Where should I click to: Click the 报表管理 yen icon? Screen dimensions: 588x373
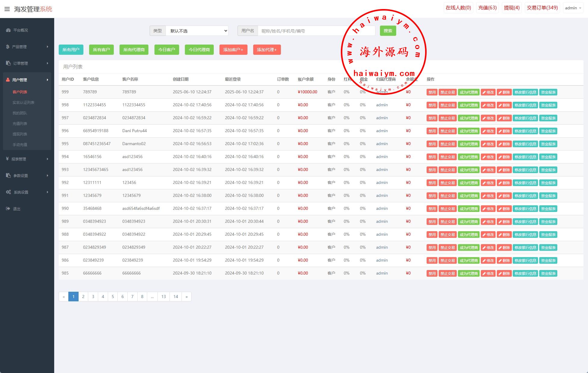click(x=7, y=159)
